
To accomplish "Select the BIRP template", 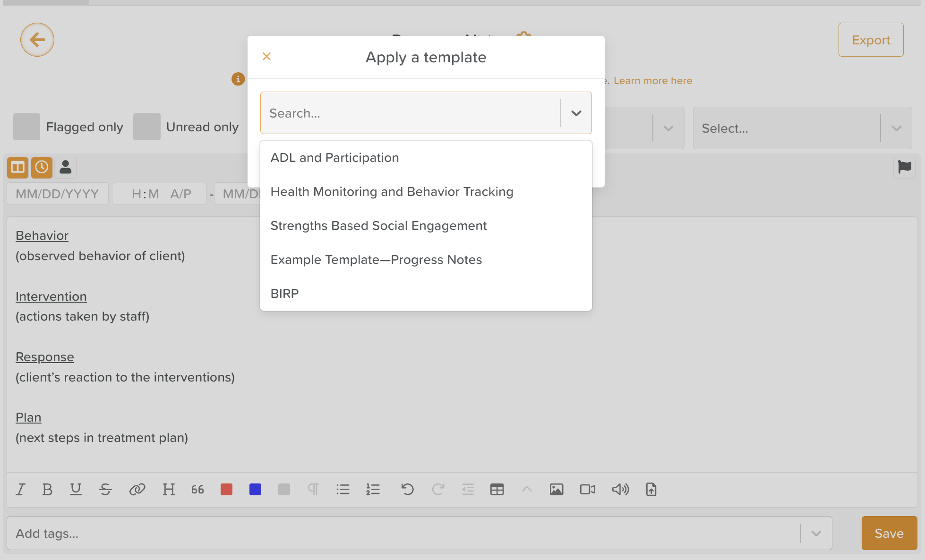I will [284, 293].
